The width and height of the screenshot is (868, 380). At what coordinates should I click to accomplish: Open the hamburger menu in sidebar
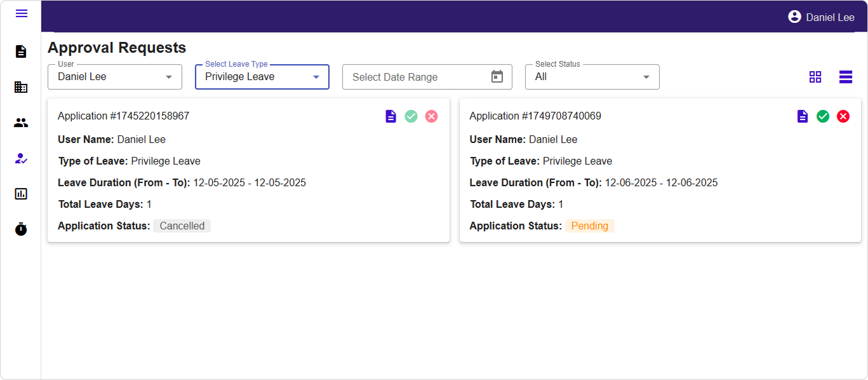point(21,13)
